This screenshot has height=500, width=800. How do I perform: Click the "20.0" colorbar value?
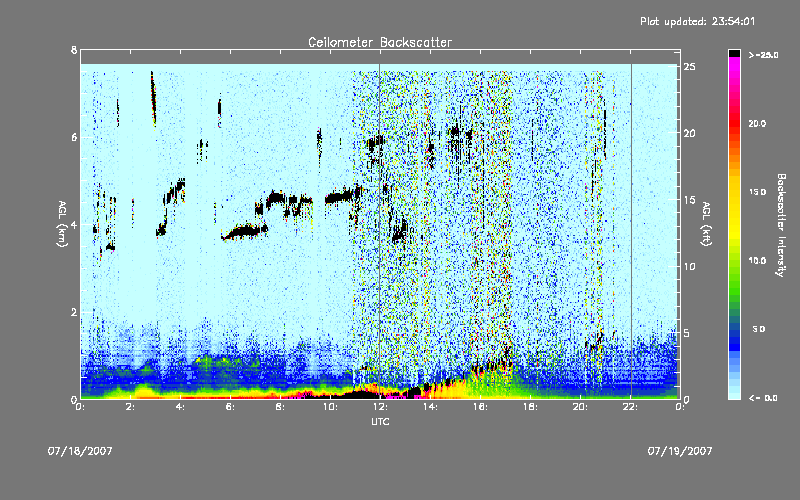(757, 123)
